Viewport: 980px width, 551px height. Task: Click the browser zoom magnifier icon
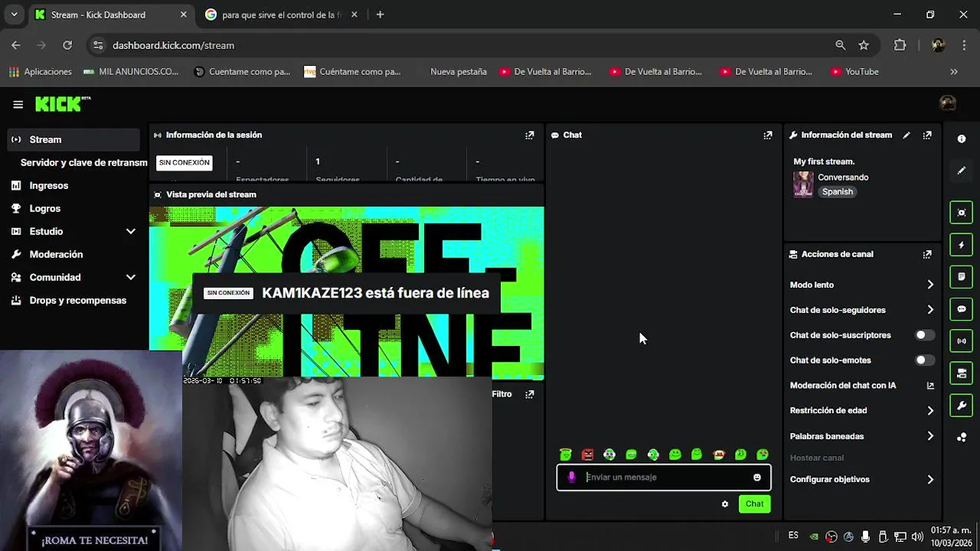[x=840, y=45]
